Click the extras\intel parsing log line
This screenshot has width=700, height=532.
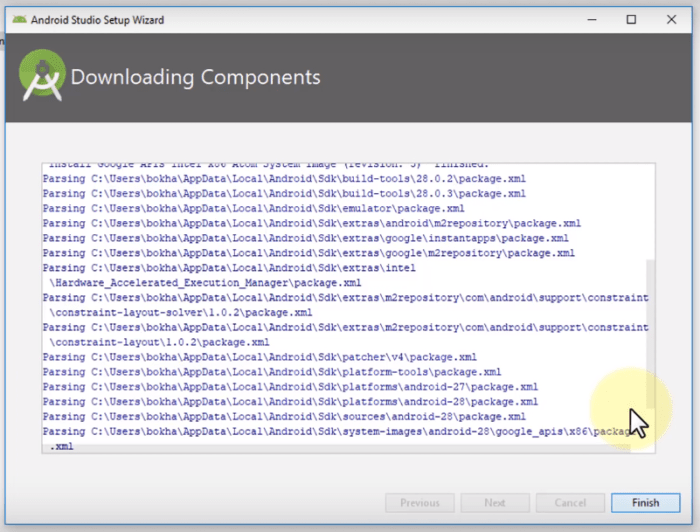[229, 268]
